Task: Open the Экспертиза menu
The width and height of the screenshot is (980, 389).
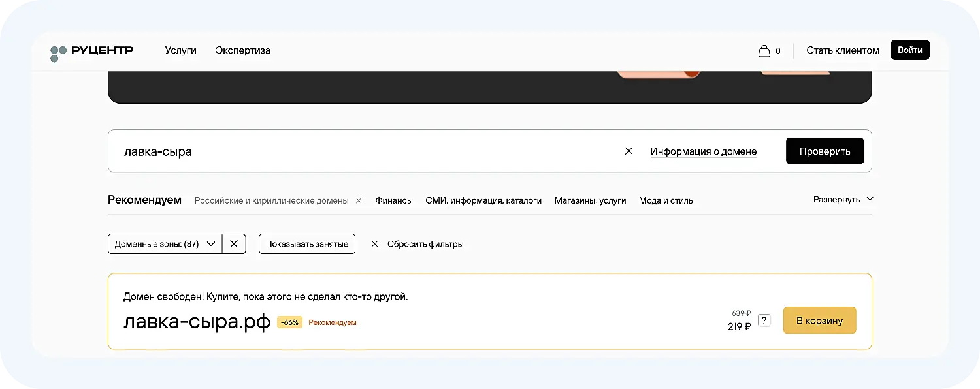Action: point(243,50)
